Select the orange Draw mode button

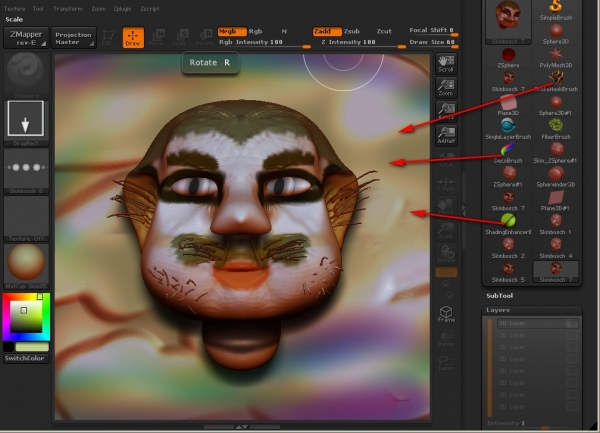pyautogui.click(x=133, y=37)
